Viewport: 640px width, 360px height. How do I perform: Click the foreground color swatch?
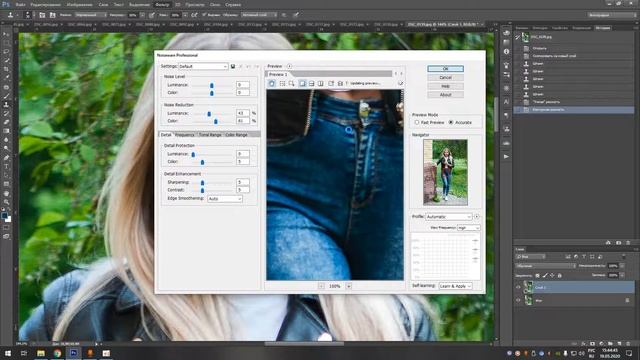click(4, 215)
